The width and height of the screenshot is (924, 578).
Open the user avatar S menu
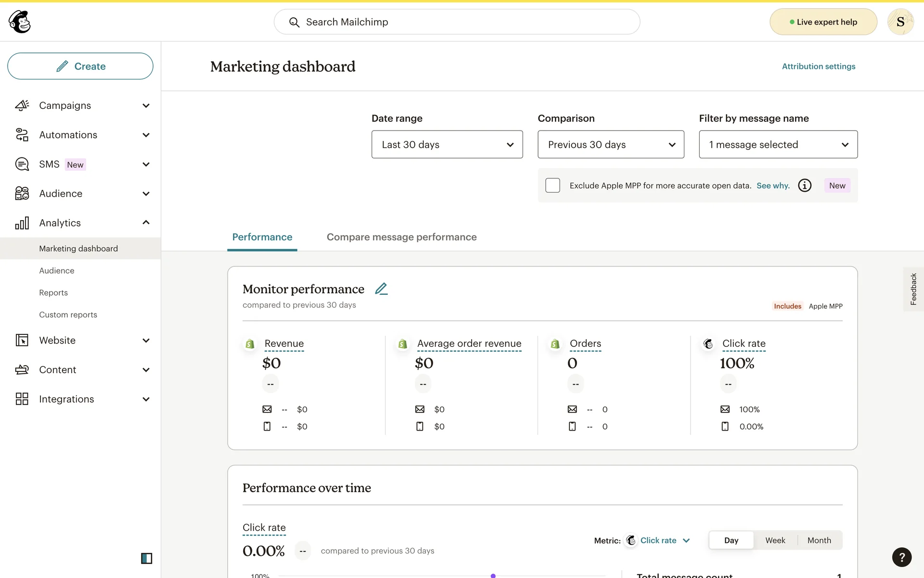click(900, 22)
